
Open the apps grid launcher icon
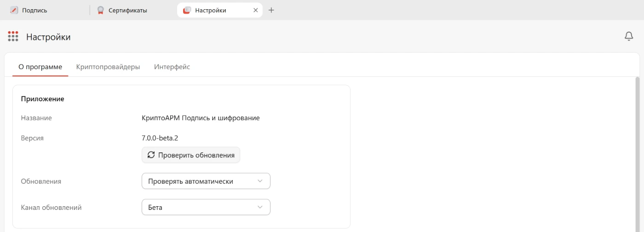[13, 36]
